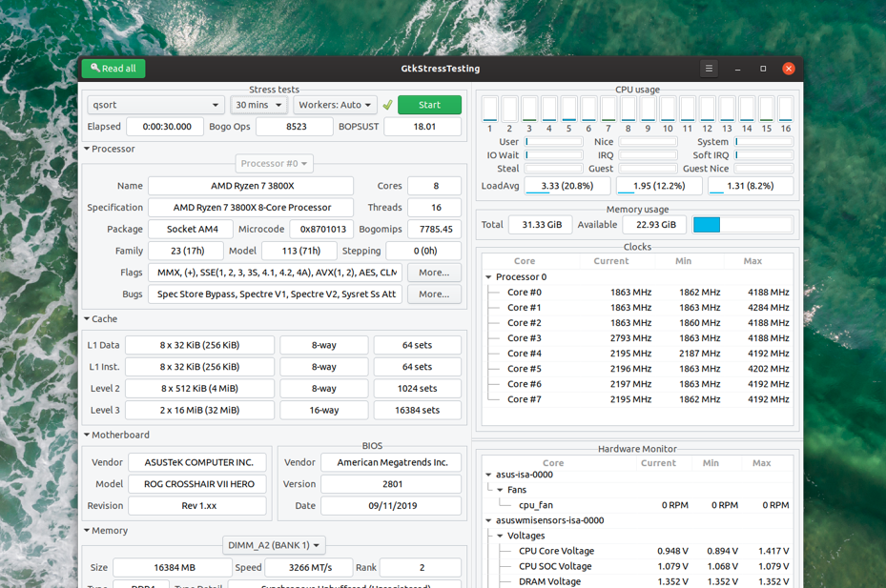
Task: Click the green checkmark status icon
Action: tap(387, 105)
